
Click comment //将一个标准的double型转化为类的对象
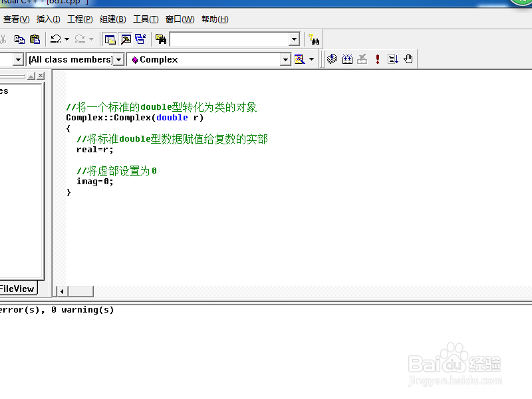click(162, 107)
